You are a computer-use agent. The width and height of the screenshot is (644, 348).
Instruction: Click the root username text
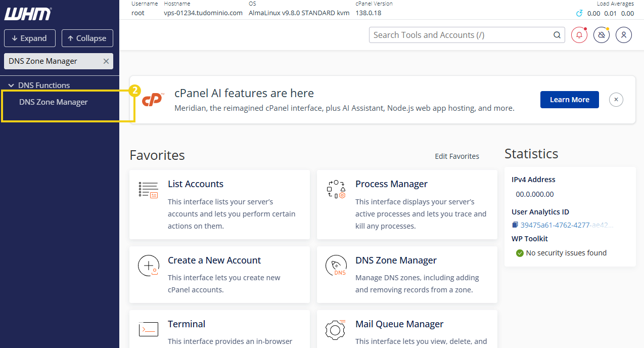pos(138,13)
